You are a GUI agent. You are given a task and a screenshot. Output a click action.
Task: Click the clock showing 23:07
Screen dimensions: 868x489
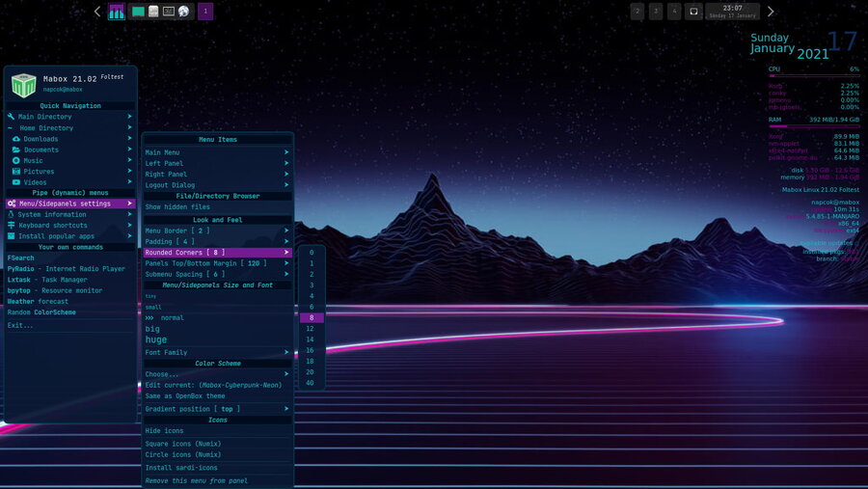click(x=732, y=12)
